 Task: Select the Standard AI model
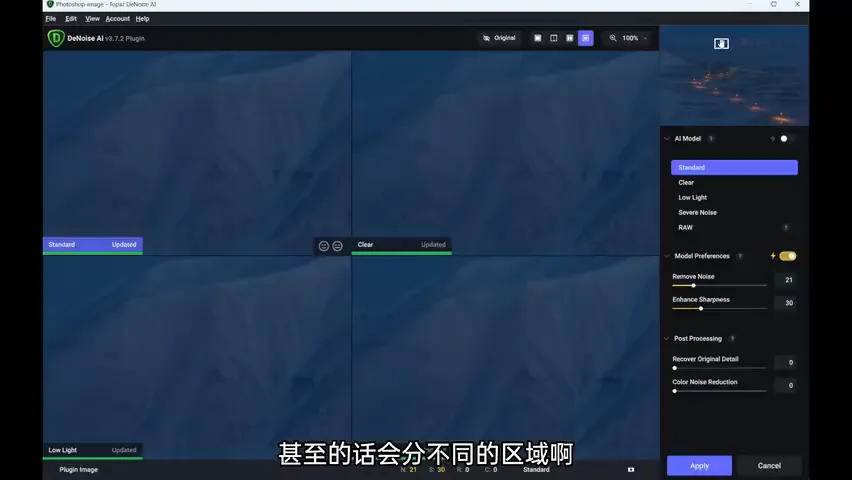[x=734, y=167]
